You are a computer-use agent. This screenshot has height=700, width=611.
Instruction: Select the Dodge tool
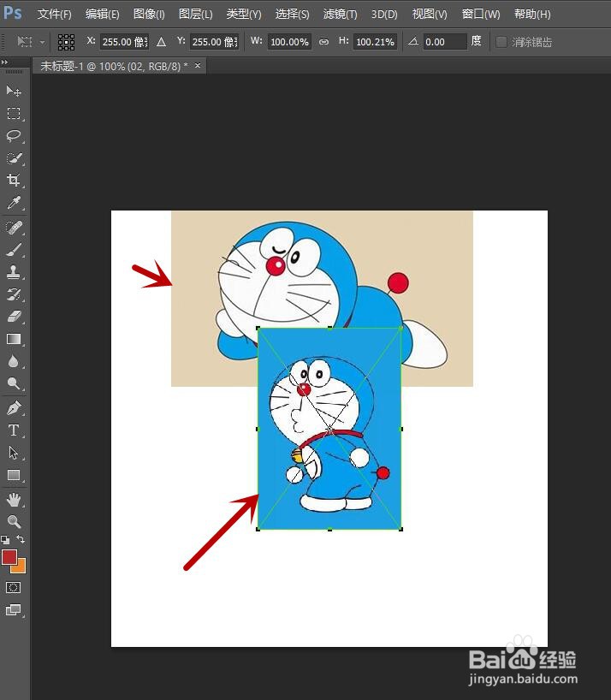(14, 384)
